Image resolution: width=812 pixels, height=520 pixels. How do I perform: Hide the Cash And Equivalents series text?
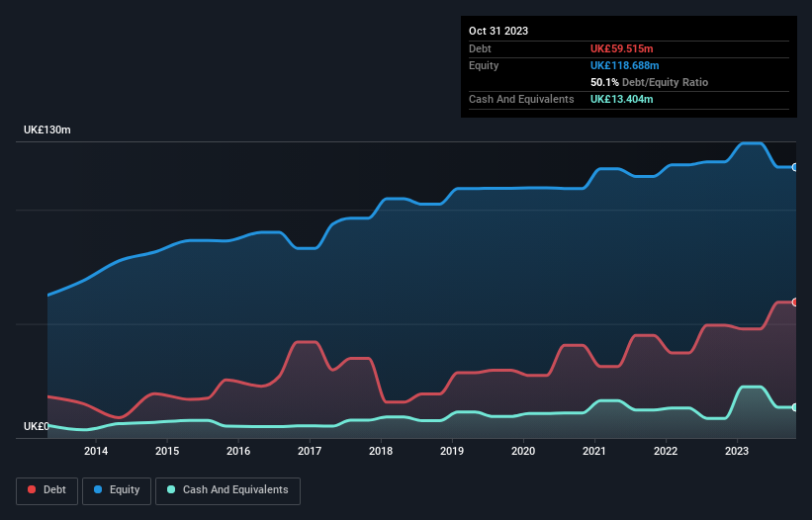235,490
